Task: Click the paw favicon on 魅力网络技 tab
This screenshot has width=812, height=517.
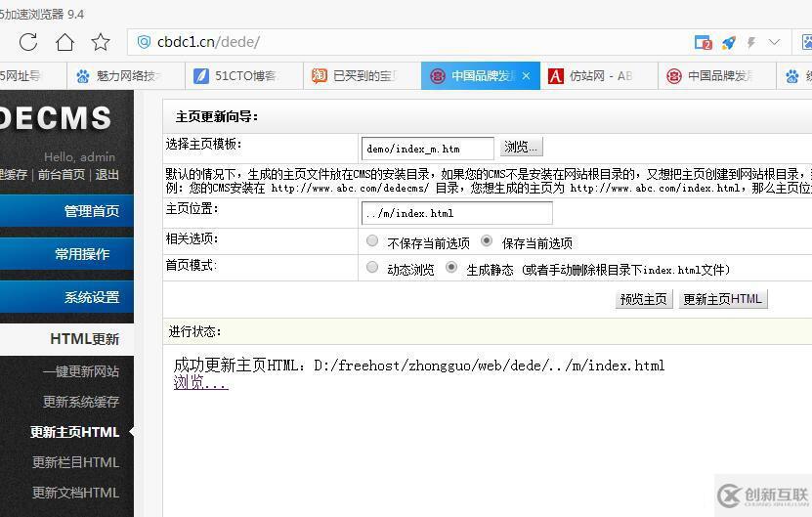Action: [x=83, y=76]
